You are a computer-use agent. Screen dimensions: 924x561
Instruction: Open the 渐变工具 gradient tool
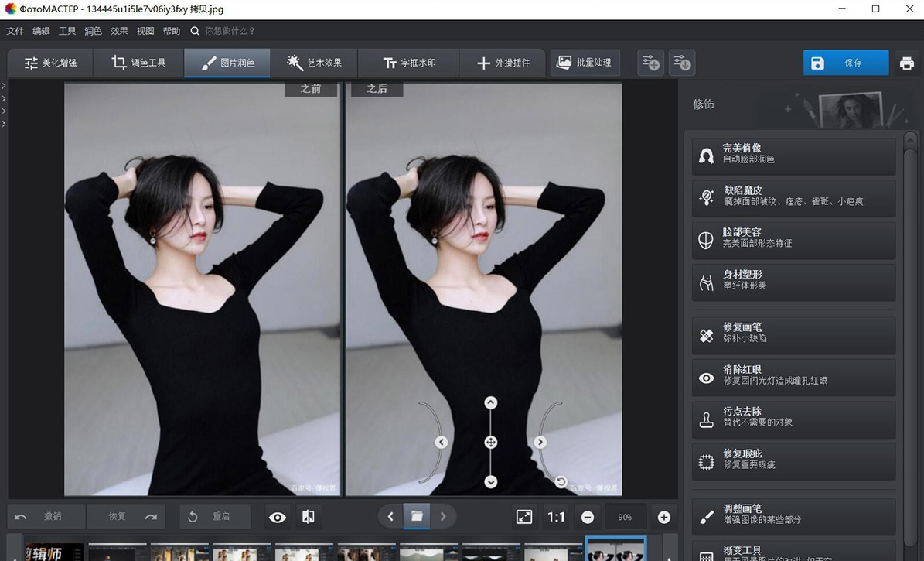tap(794, 551)
